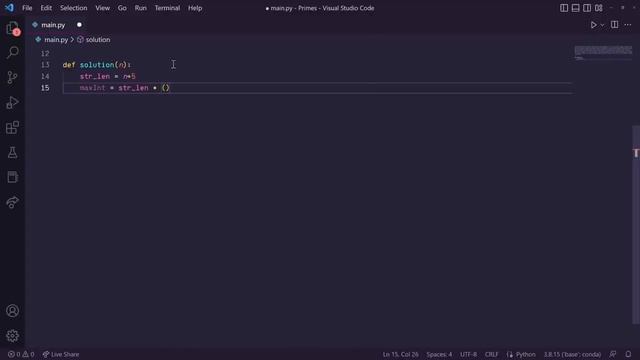Click the VS Code logo icon
This screenshot has height=360, width=640.
point(9,8)
